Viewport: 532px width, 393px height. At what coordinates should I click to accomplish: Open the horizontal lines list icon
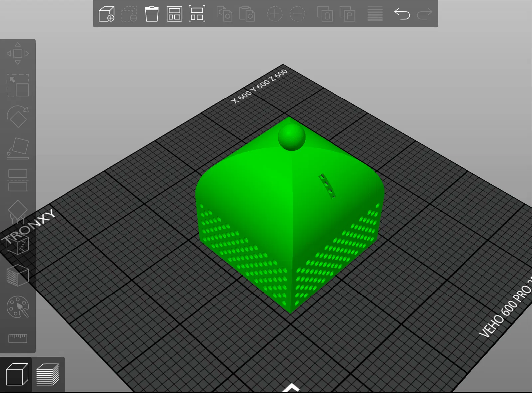[x=375, y=14]
